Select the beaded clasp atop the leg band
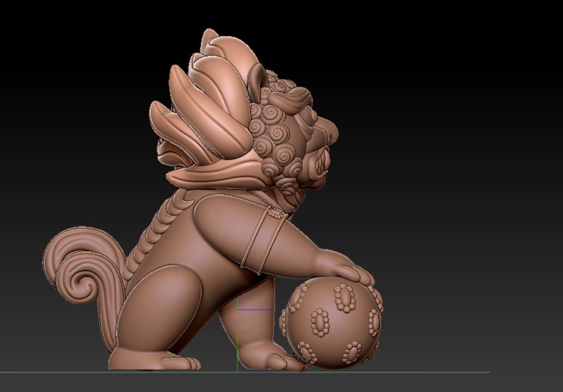 [x=275, y=212]
